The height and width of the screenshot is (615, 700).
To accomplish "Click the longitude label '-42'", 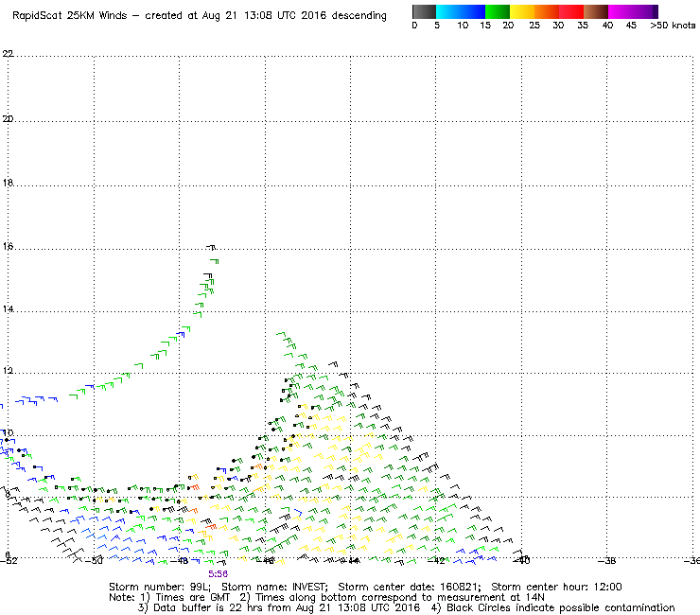I will click(436, 561).
